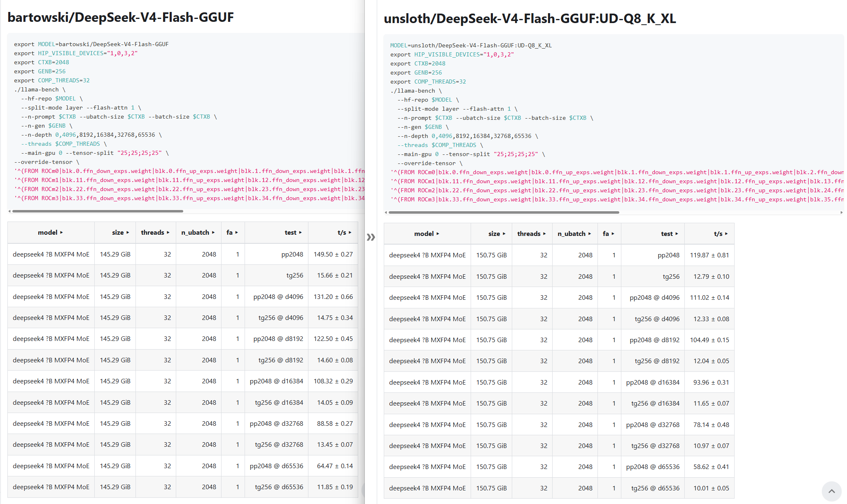847x504 pixels.
Task: Sort right table by fa column
Action: [609, 234]
